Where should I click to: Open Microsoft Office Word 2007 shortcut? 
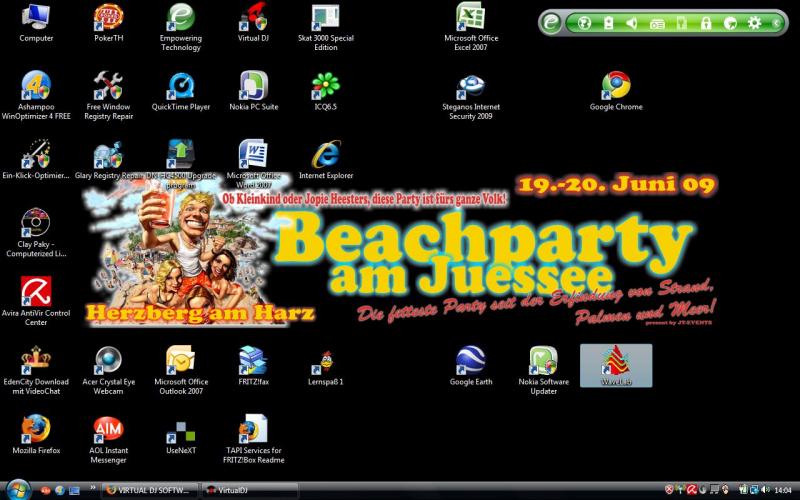(253, 164)
